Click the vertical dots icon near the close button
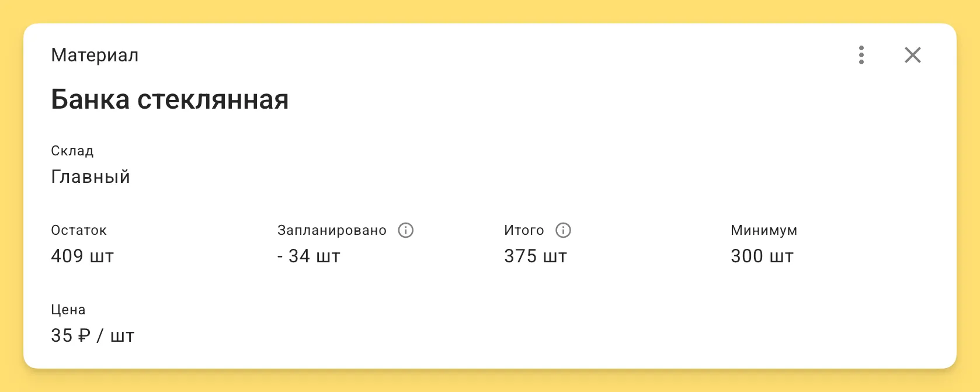980x392 pixels. 861,55
